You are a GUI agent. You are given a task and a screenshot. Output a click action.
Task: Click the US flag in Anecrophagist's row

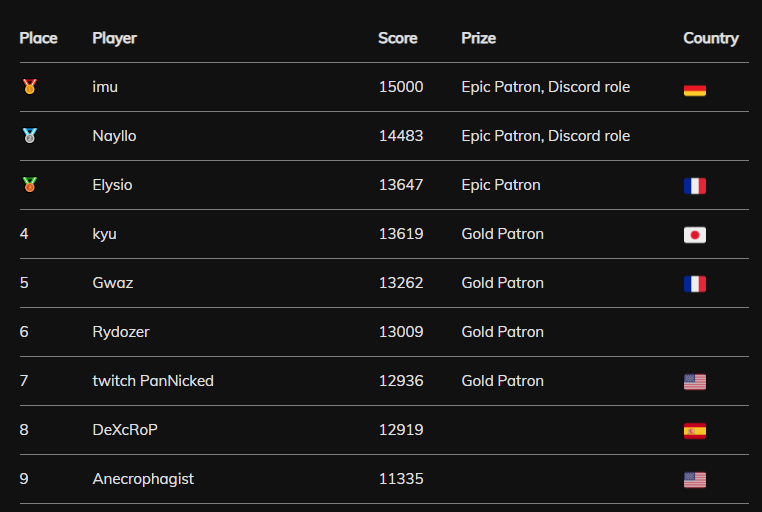(695, 480)
